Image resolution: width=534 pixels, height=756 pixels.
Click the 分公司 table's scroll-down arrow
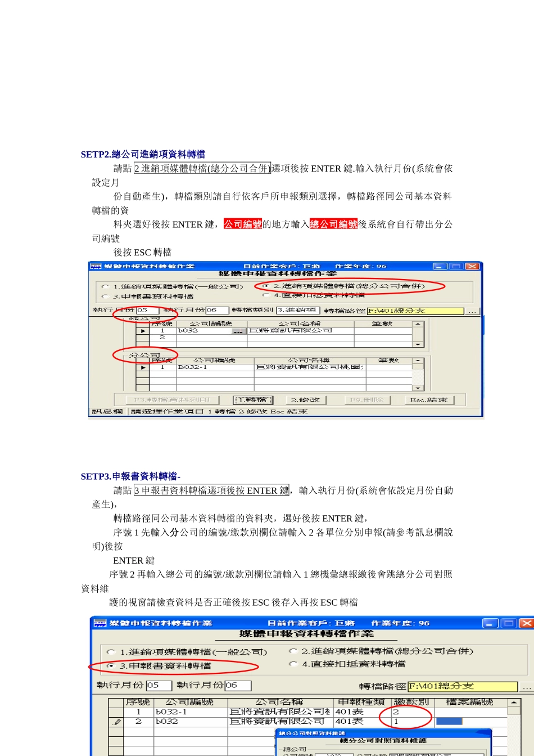418,388
